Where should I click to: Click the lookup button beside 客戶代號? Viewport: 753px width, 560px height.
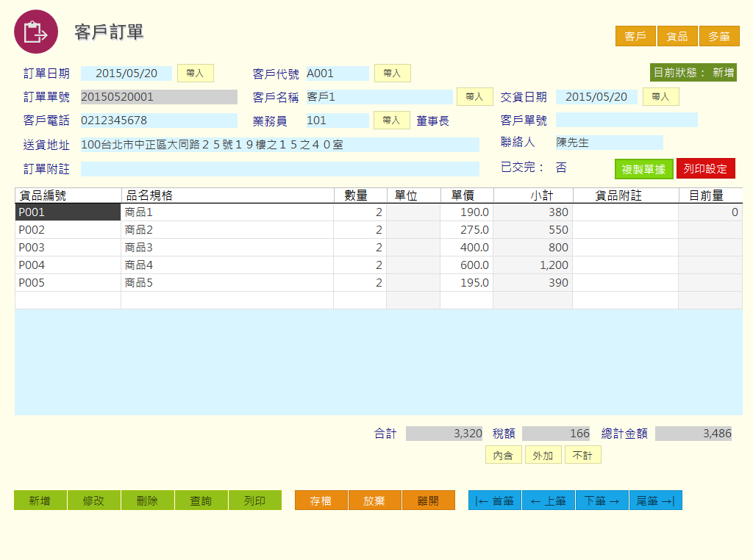(392, 73)
